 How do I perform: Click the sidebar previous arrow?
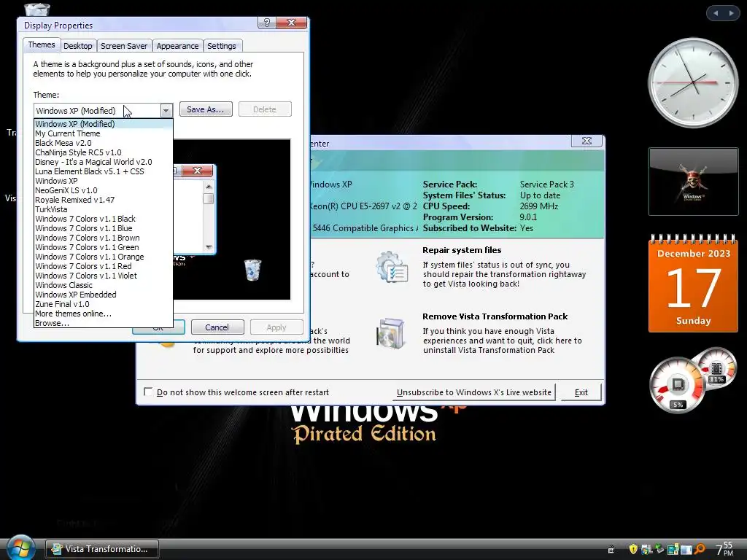[x=716, y=13]
